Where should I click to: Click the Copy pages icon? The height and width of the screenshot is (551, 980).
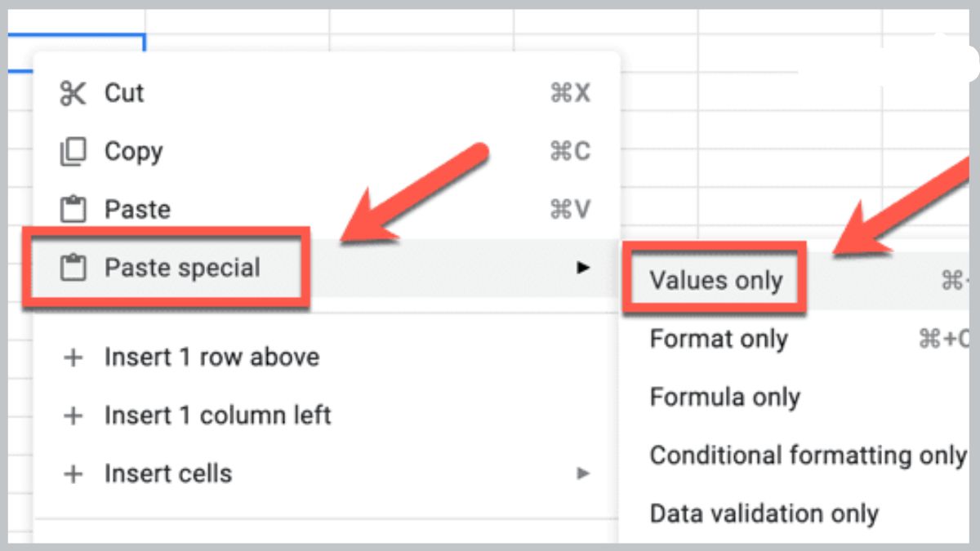[73, 152]
